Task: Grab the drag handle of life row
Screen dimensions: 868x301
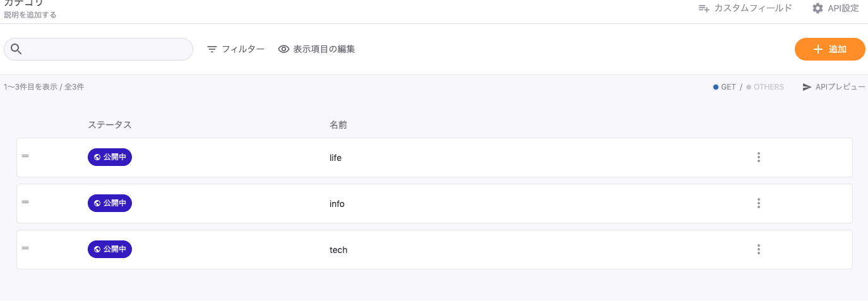Action: [25, 156]
